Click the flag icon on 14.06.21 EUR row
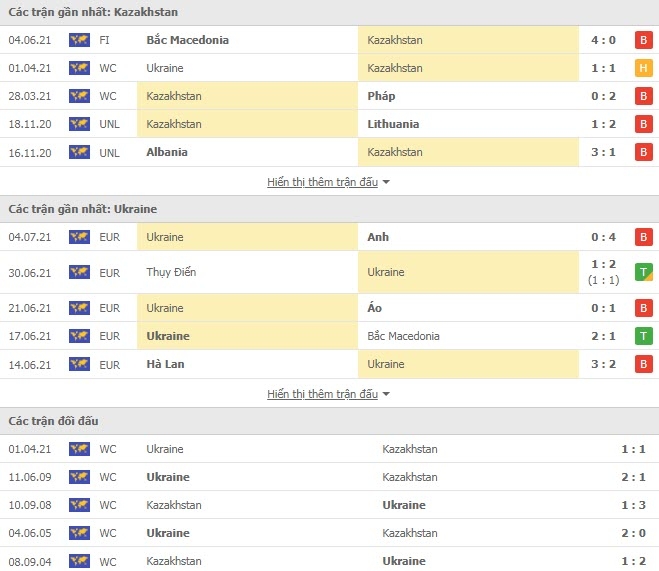Screen dimensions: 659x571 [79, 364]
